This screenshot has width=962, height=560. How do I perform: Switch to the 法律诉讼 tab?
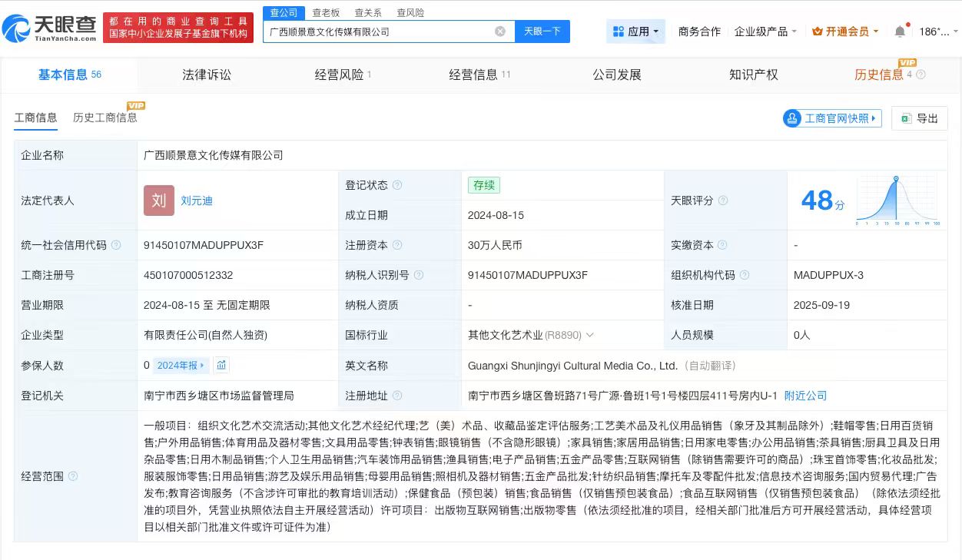click(206, 75)
